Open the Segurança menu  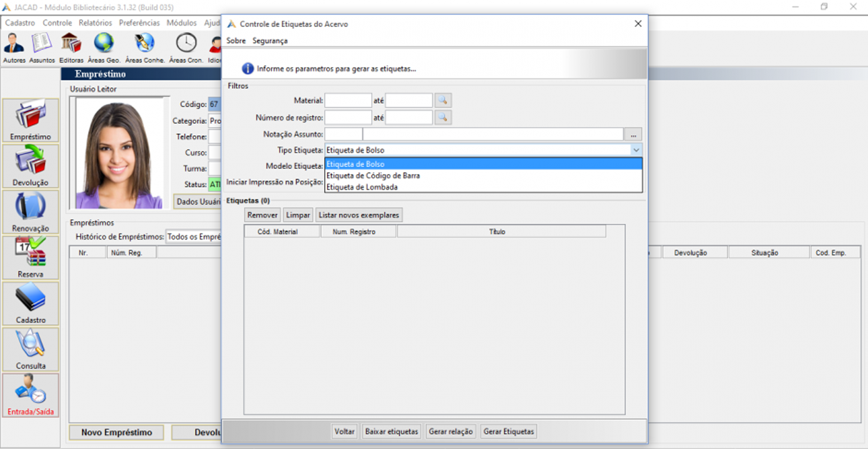tap(270, 41)
